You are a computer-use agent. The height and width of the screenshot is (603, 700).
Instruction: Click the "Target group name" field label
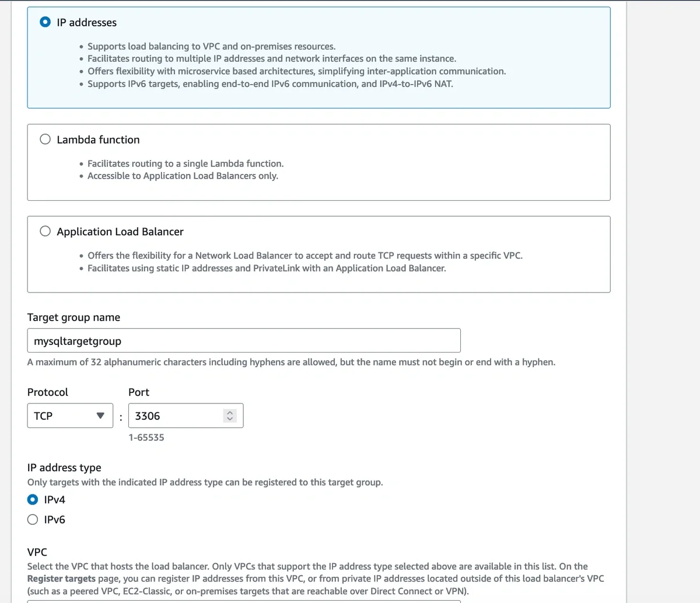73,318
